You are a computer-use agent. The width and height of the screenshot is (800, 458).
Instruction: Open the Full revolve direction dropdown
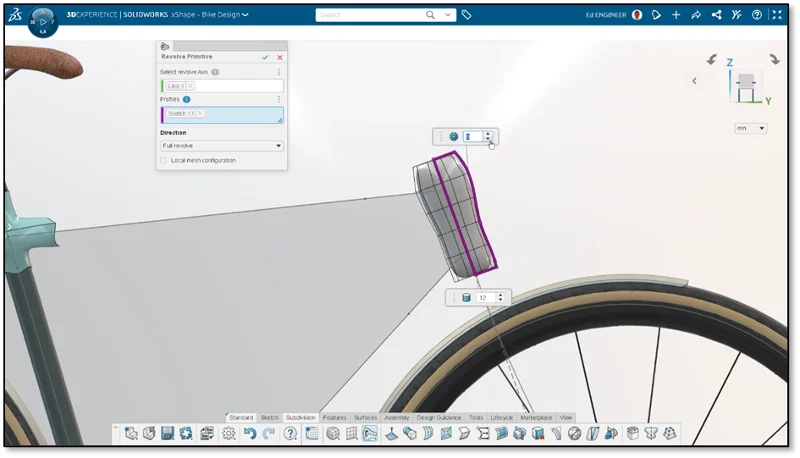(221, 145)
